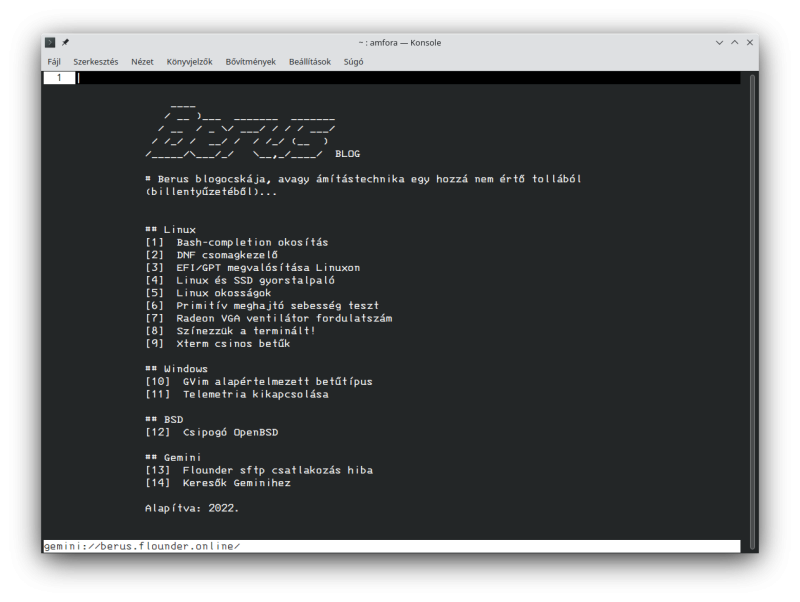Viewport: 800px width, 602px height.
Task: Click the Windows section heading
Action: 177,369
